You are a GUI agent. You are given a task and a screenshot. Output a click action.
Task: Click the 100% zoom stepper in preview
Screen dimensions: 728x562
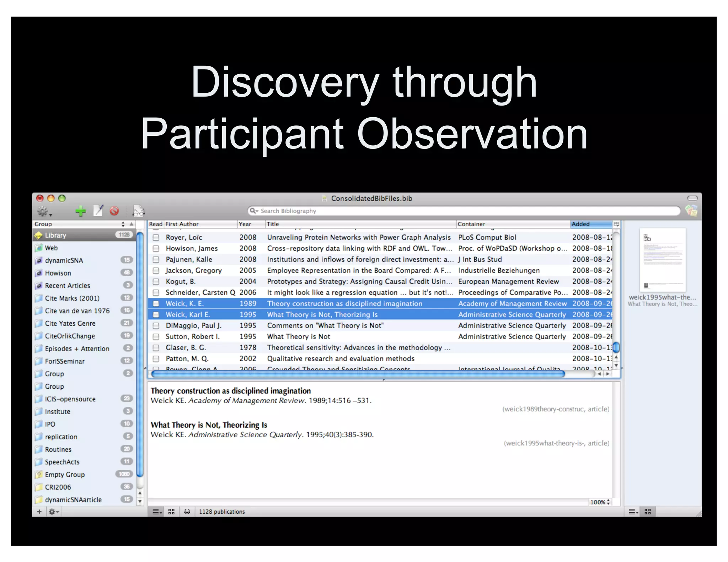pos(600,502)
